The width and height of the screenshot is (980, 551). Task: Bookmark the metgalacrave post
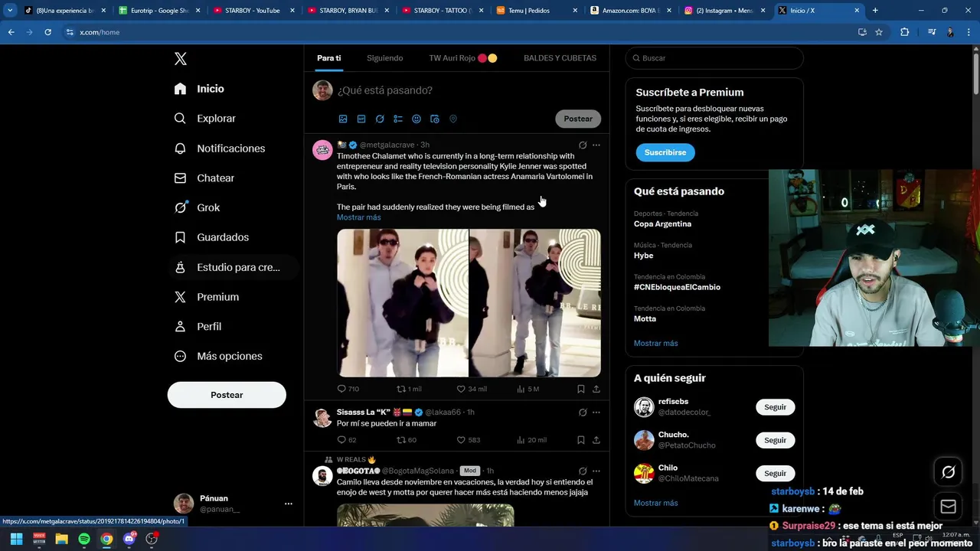[x=581, y=389]
